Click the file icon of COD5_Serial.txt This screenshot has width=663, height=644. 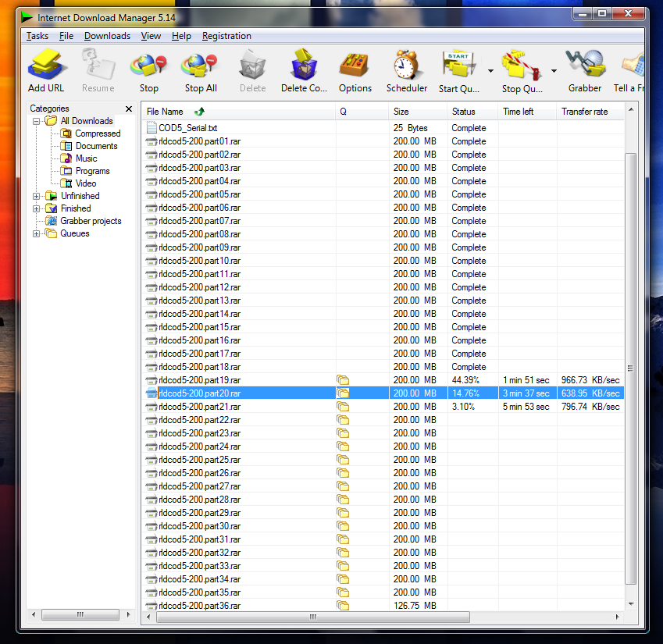pyautogui.click(x=151, y=127)
